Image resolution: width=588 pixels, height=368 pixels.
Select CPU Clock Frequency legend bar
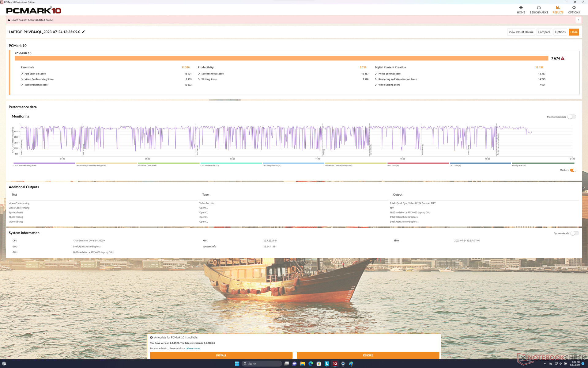click(x=44, y=163)
